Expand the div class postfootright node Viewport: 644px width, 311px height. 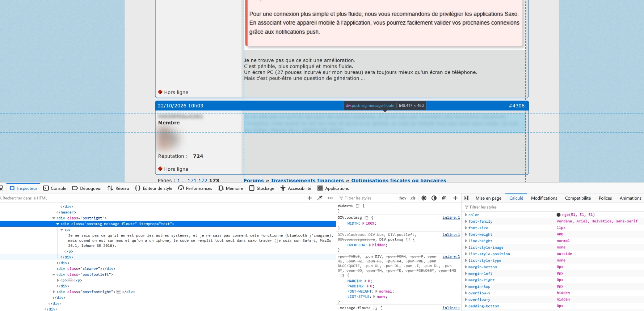click(x=54, y=292)
